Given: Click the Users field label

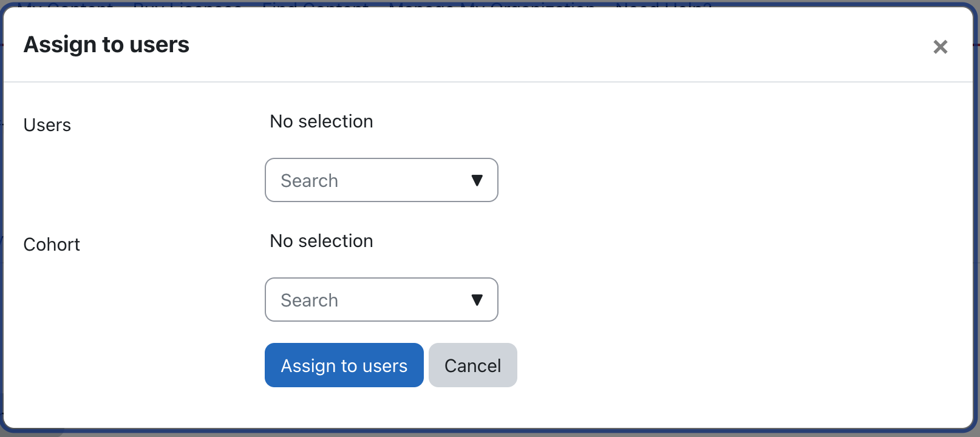Looking at the screenshot, I should pyautogui.click(x=47, y=125).
